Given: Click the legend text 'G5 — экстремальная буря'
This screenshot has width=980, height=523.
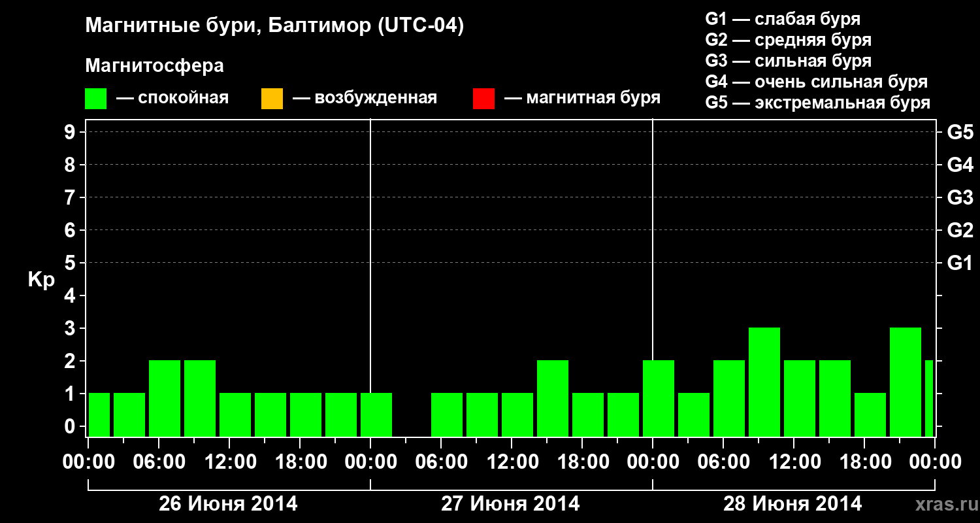Looking at the screenshot, I should point(817,103).
